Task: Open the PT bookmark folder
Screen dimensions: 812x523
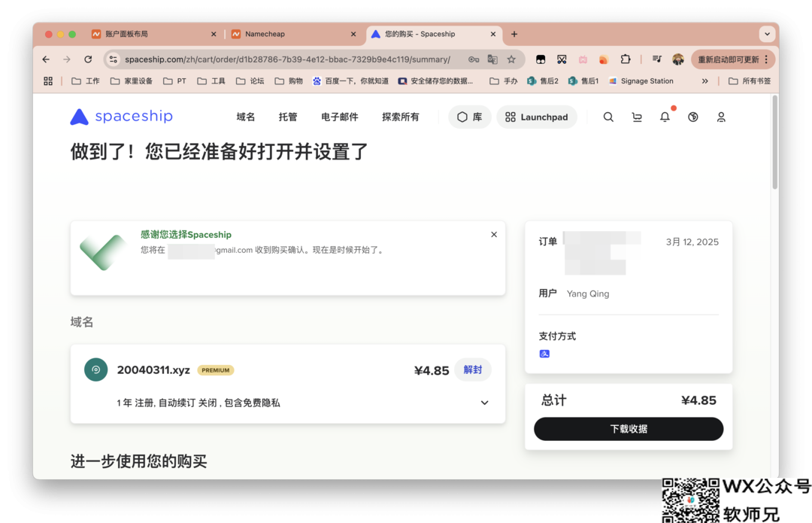Action: click(x=174, y=81)
